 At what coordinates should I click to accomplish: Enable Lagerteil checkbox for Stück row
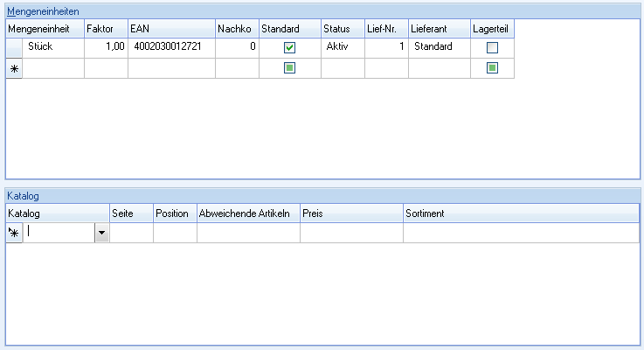(492, 48)
